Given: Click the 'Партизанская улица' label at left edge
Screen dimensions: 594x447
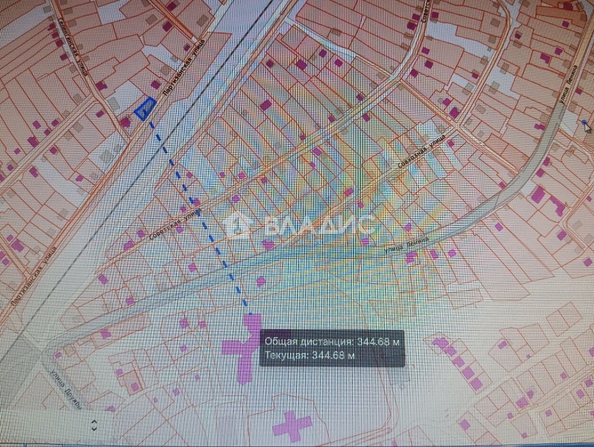Looking at the screenshot, I should (34, 275).
